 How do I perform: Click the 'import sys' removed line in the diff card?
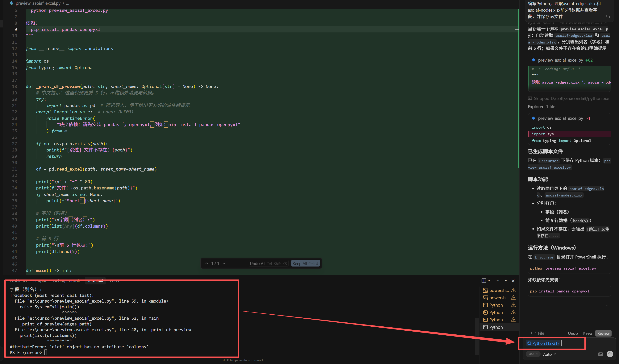(x=569, y=134)
